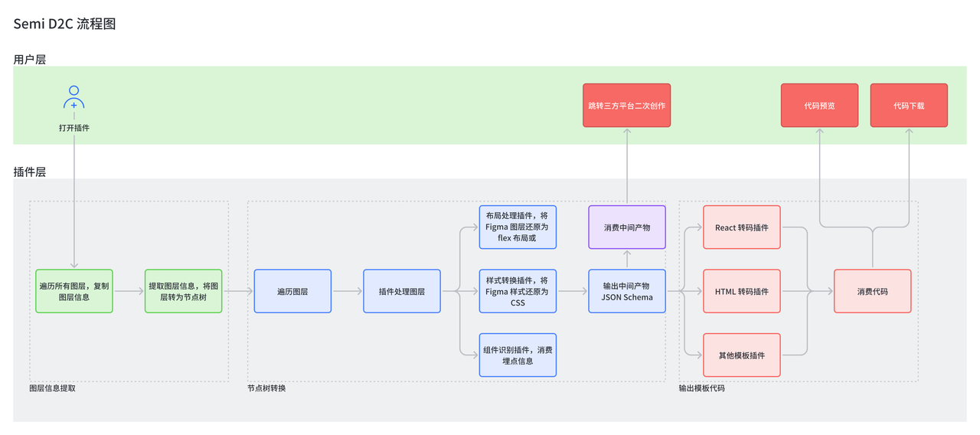The image size is (980, 435).
Task: Click the user plus icon above 打开插件
Action: tap(73, 98)
